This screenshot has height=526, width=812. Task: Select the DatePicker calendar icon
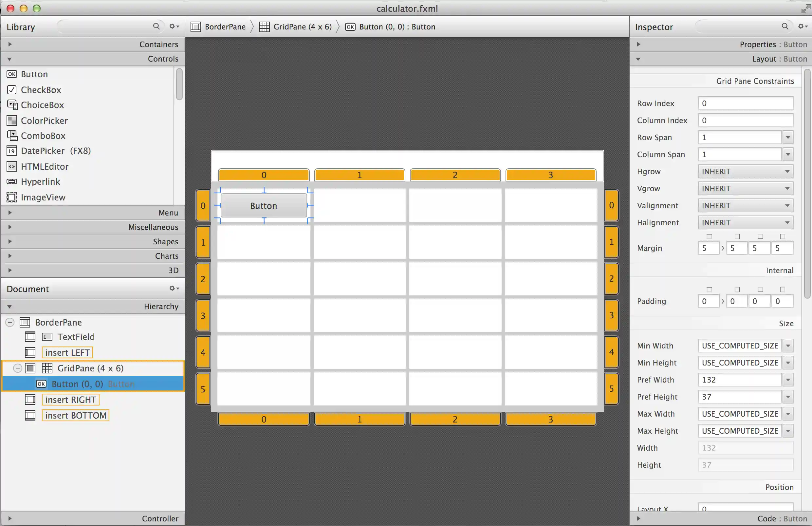(12, 151)
